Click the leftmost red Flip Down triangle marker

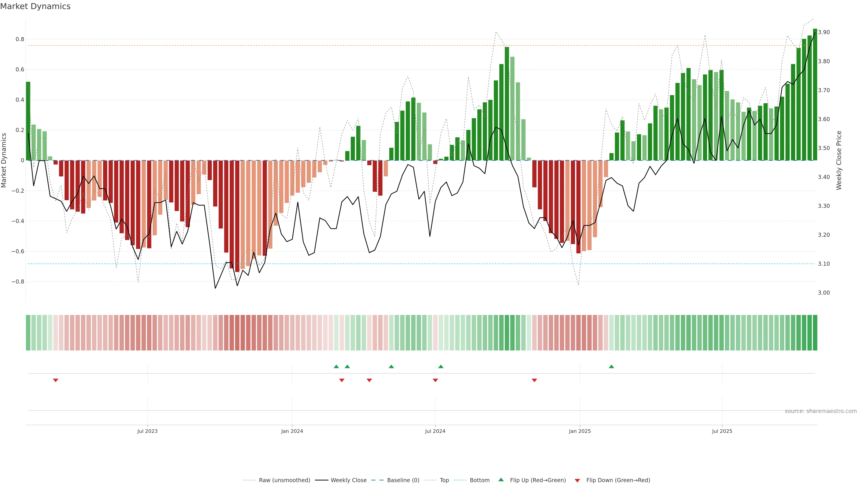(x=56, y=380)
